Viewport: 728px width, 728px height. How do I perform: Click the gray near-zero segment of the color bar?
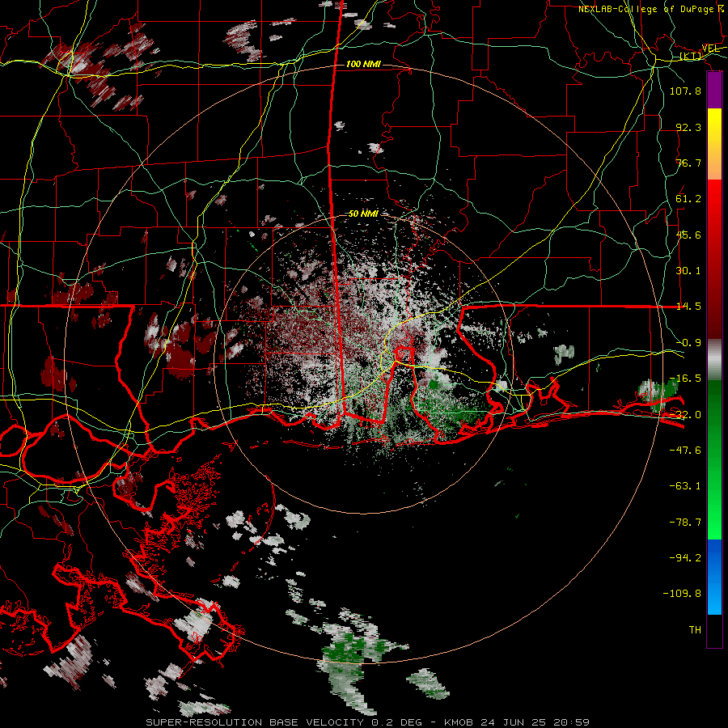[714, 360]
